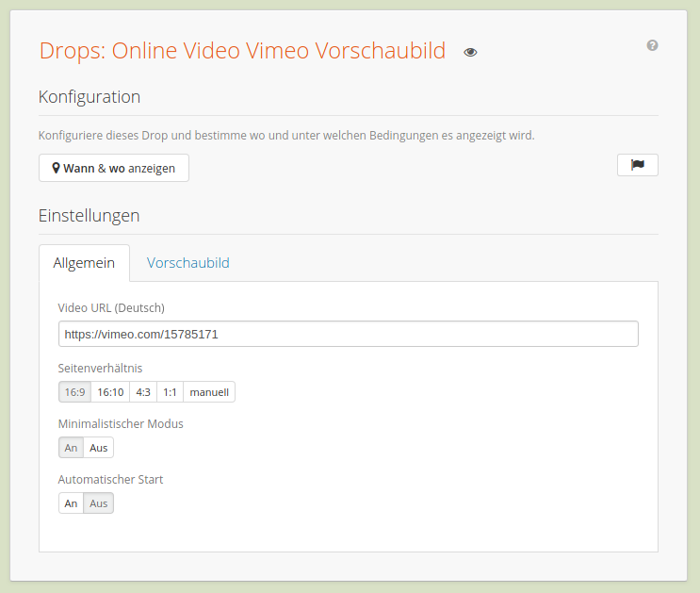Select 4:3 aspect ratio
Viewport: 700px width, 593px height.
coord(143,392)
